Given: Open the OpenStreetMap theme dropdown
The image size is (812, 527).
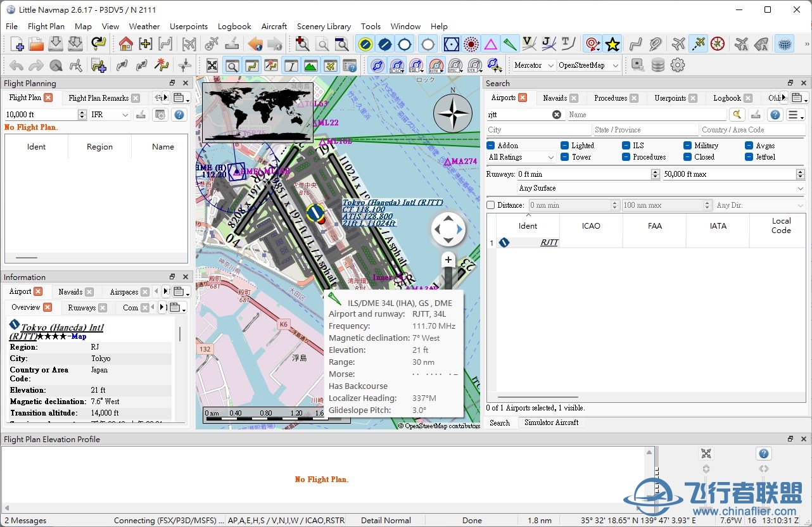Looking at the screenshot, I should tap(588, 65).
